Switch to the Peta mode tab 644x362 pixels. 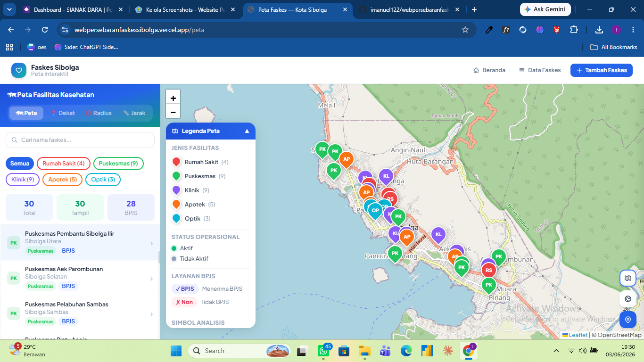click(x=26, y=113)
